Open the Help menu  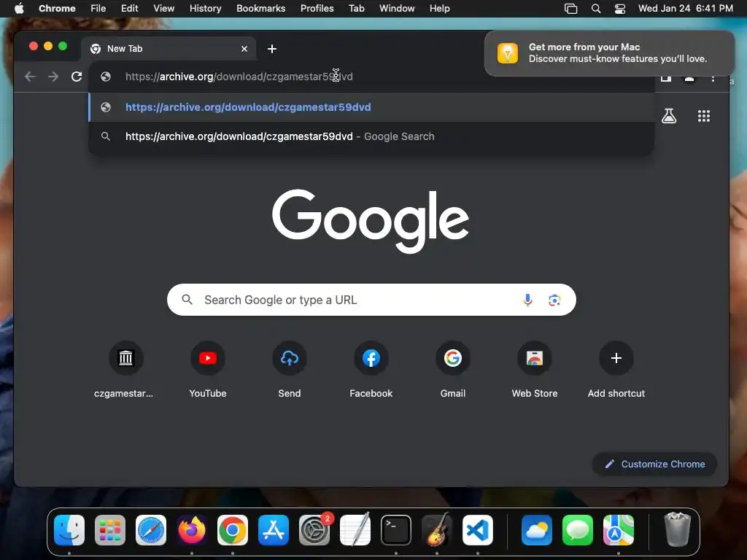tap(439, 9)
